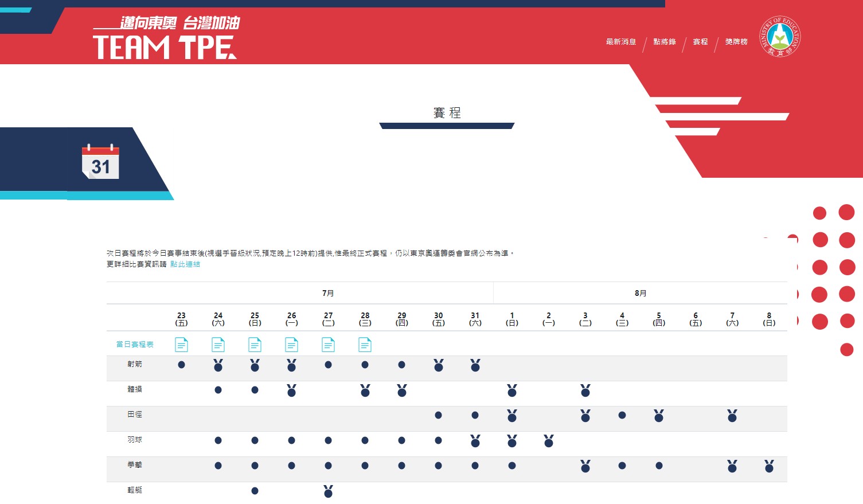Click 射箭 medal icon on July 26

coord(291,365)
